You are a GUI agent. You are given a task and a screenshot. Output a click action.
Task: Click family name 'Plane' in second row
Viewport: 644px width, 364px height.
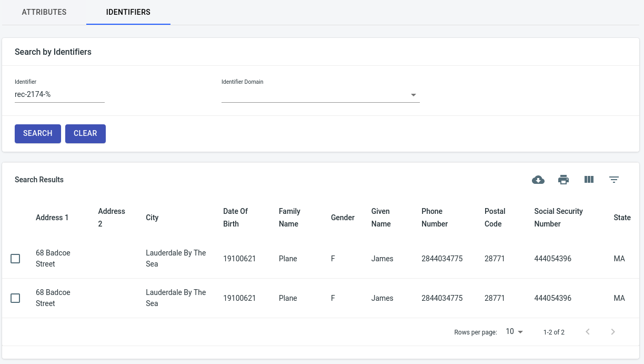pyautogui.click(x=288, y=298)
